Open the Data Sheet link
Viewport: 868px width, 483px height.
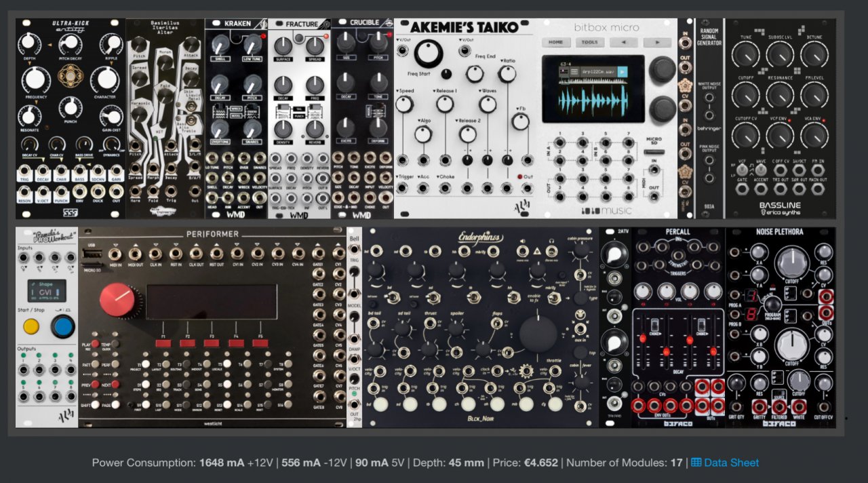pyautogui.click(x=725, y=463)
